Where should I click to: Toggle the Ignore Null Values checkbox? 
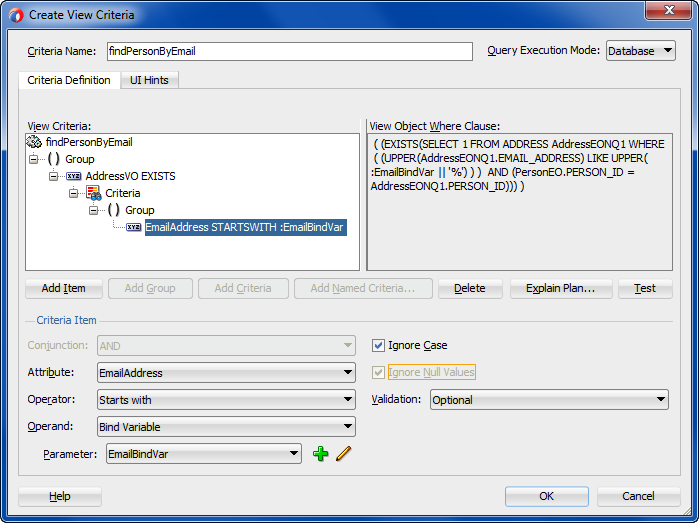click(x=378, y=372)
